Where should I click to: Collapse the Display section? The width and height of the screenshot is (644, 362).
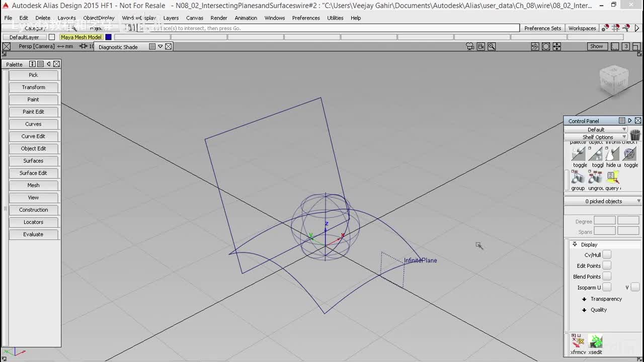(x=575, y=244)
